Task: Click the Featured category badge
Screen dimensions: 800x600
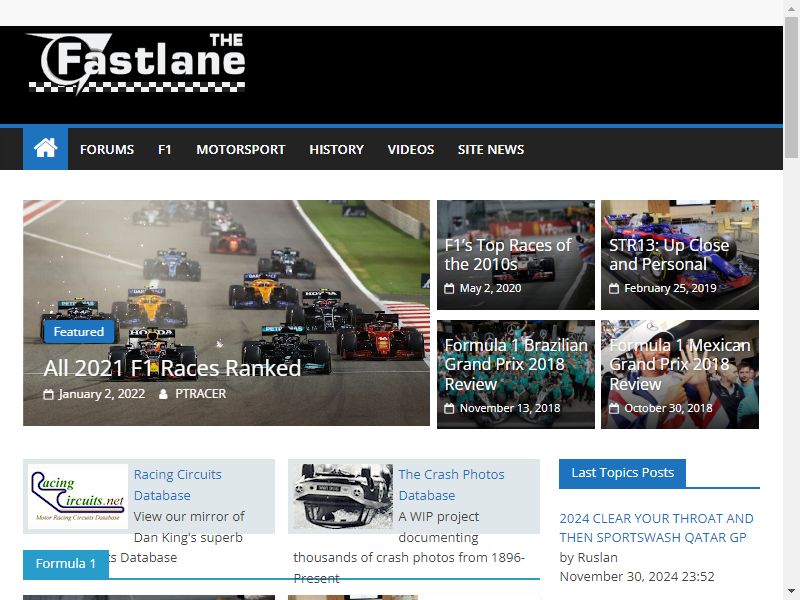Action: (x=79, y=332)
